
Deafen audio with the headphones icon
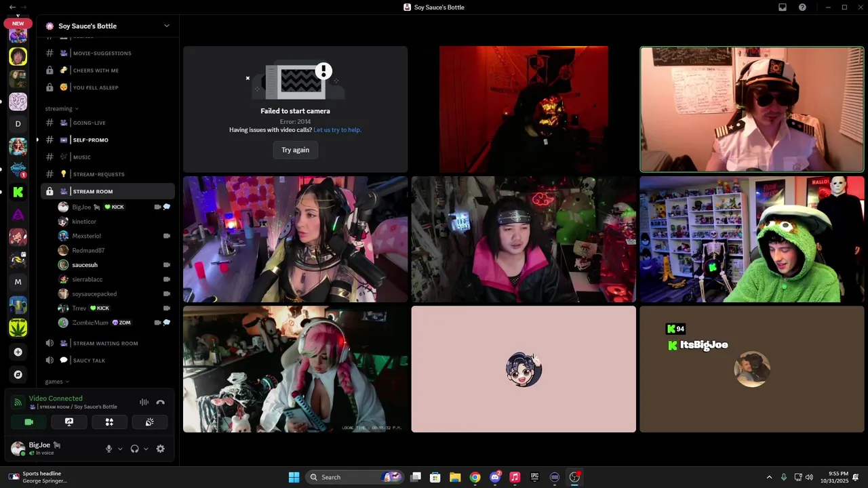click(x=134, y=449)
